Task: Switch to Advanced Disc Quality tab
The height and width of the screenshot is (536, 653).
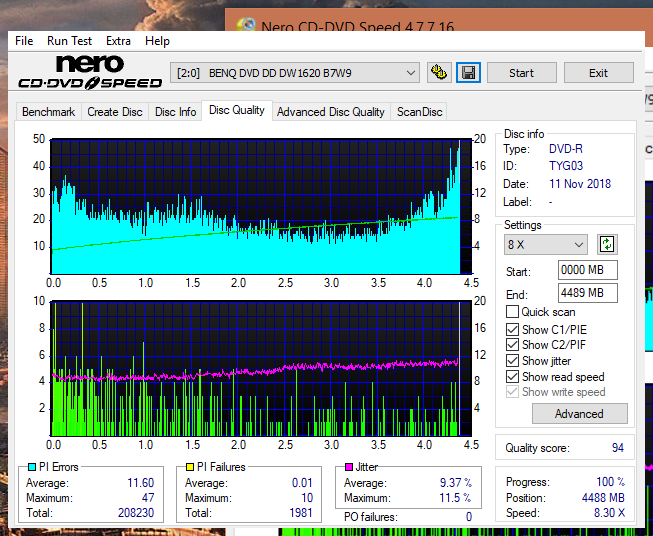Action: tap(331, 112)
